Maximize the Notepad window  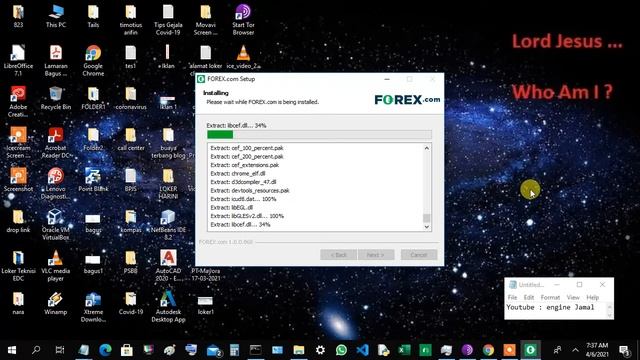pyautogui.click(x=579, y=284)
